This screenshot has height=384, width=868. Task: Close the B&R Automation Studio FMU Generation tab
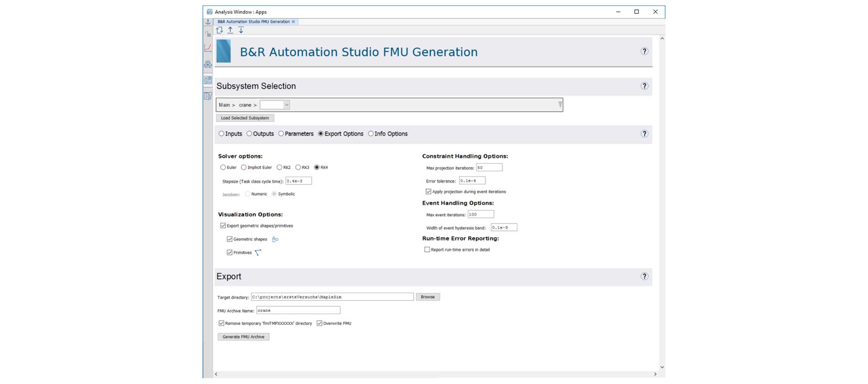pyautogui.click(x=293, y=22)
